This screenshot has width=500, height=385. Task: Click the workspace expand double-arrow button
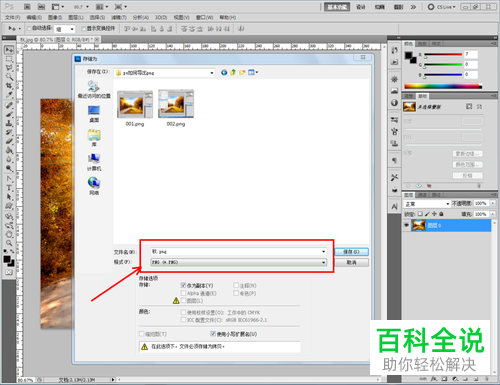coord(413,7)
